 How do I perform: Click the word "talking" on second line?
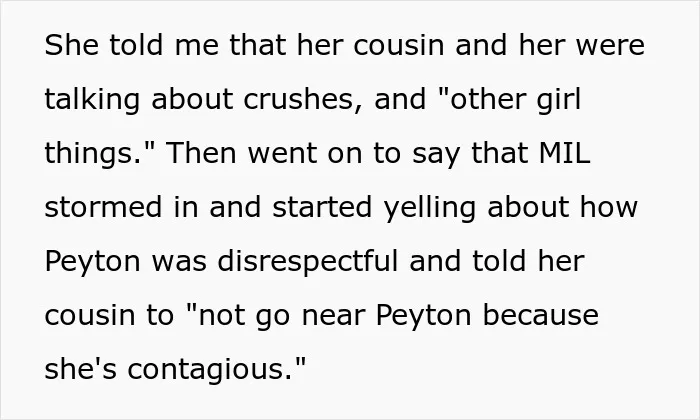click(x=92, y=101)
